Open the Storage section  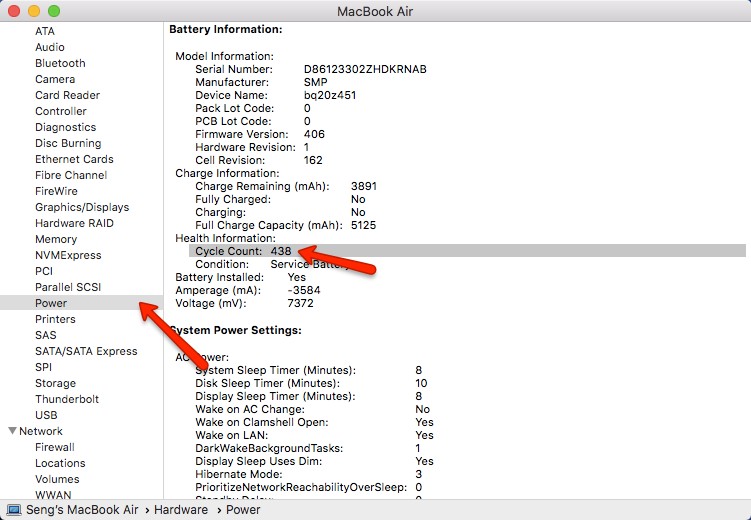[x=55, y=383]
